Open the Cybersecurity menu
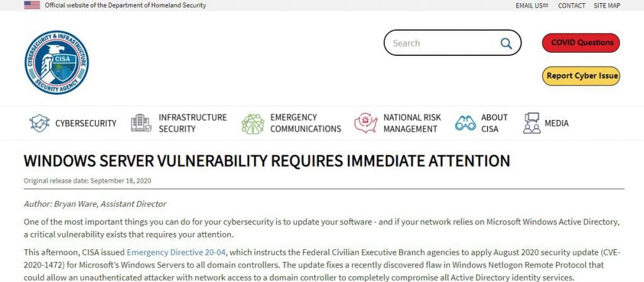Viewport: 644px width, 282px height. pyautogui.click(x=86, y=123)
